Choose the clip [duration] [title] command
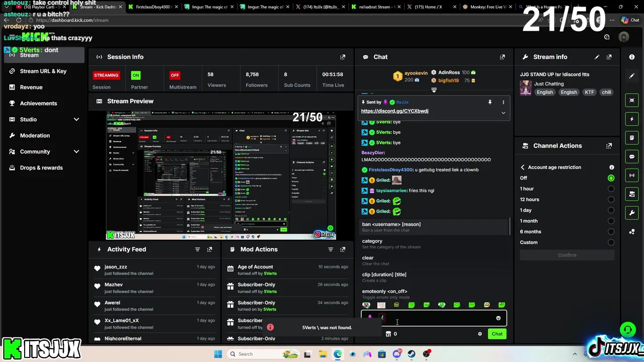The width and height of the screenshot is (644, 362). coord(434,277)
